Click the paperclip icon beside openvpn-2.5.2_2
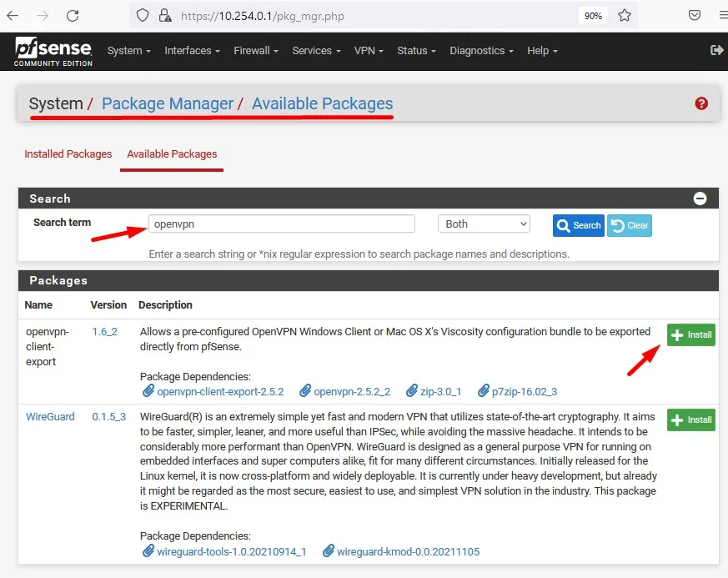The width and height of the screenshot is (728, 578). 305,391
